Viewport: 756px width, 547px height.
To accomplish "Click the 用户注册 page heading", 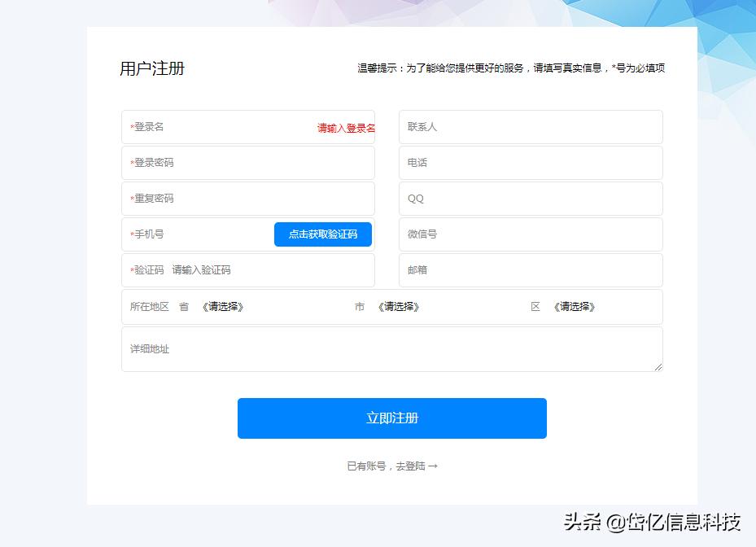I will 151,68.
